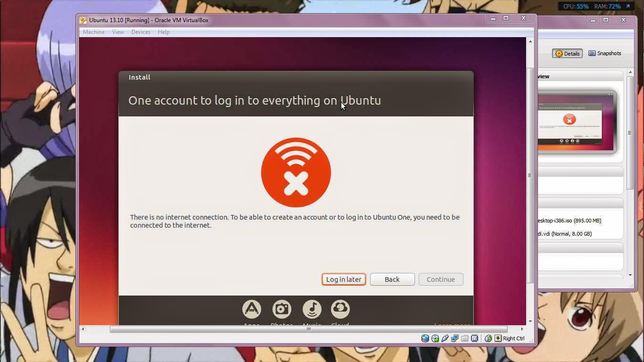Click the horizontal scrollbar right arrow
This screenshot has height=362, width=644.
(522, 329)
